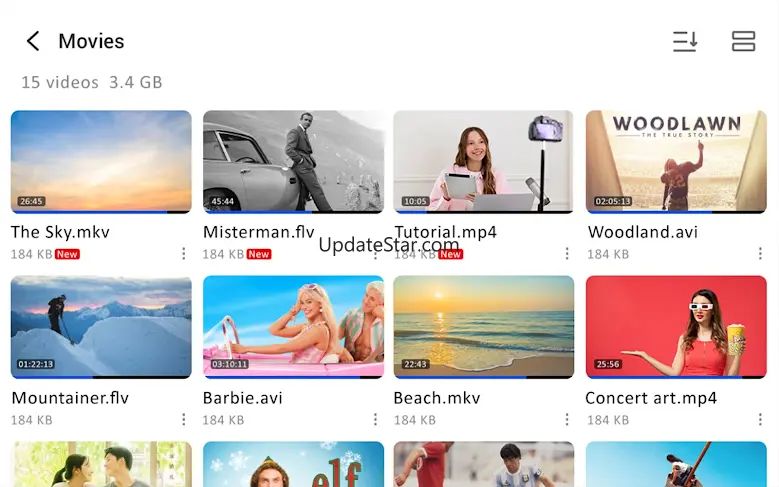Open more options for Concert art.mp4
The width and height of the screenshot is (779, 487).
pyautogui.click(x=760, y=419)
